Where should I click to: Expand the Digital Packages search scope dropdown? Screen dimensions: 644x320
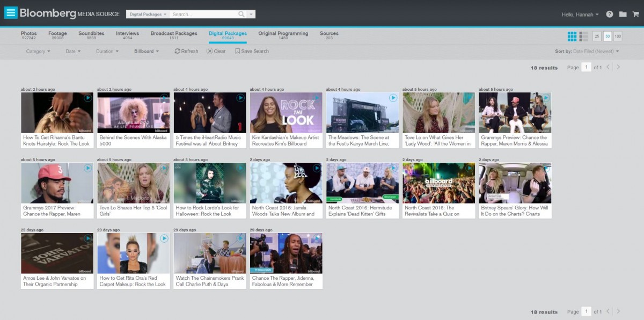[x=148, y=14]
